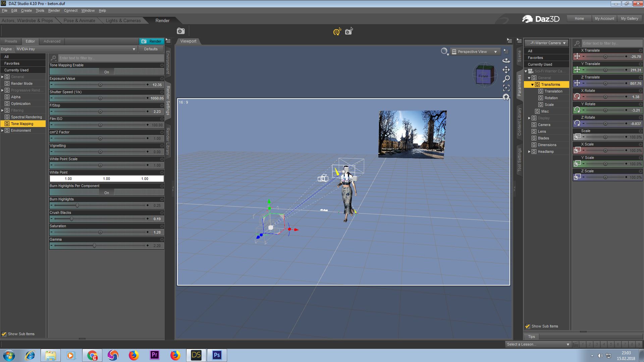This screenshot has width=644, height=362.
Task: Click the My Gallery button
Action: tap(630, 18)
